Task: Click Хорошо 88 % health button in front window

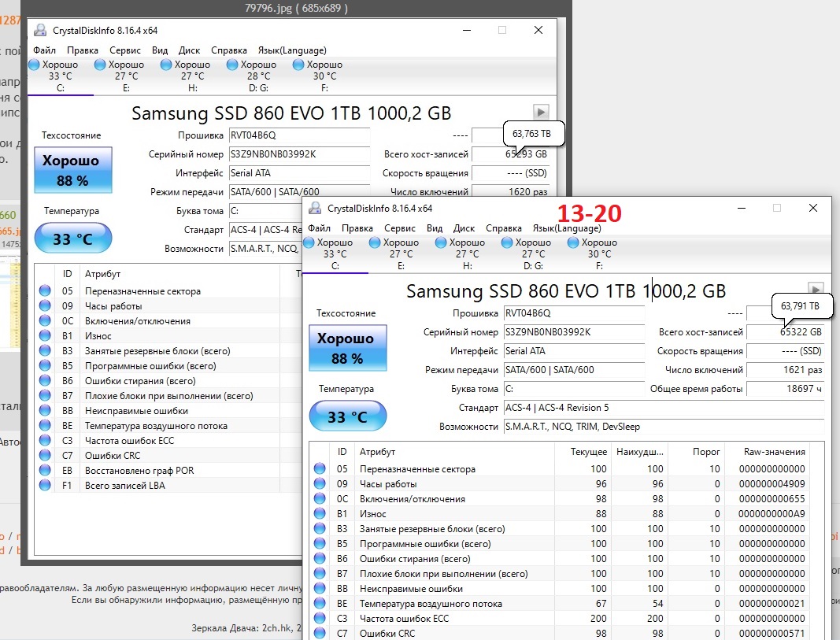Action: (348, 348)
